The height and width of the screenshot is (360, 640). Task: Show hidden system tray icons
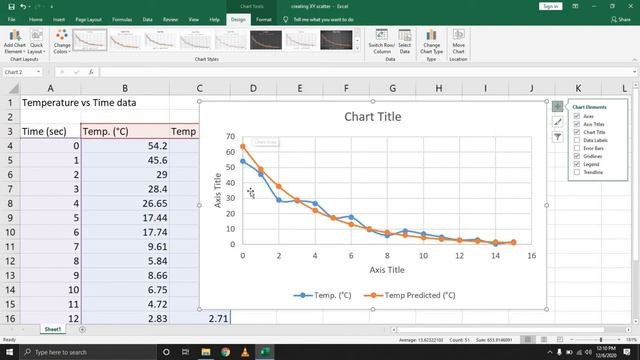(x=549, y=352)
